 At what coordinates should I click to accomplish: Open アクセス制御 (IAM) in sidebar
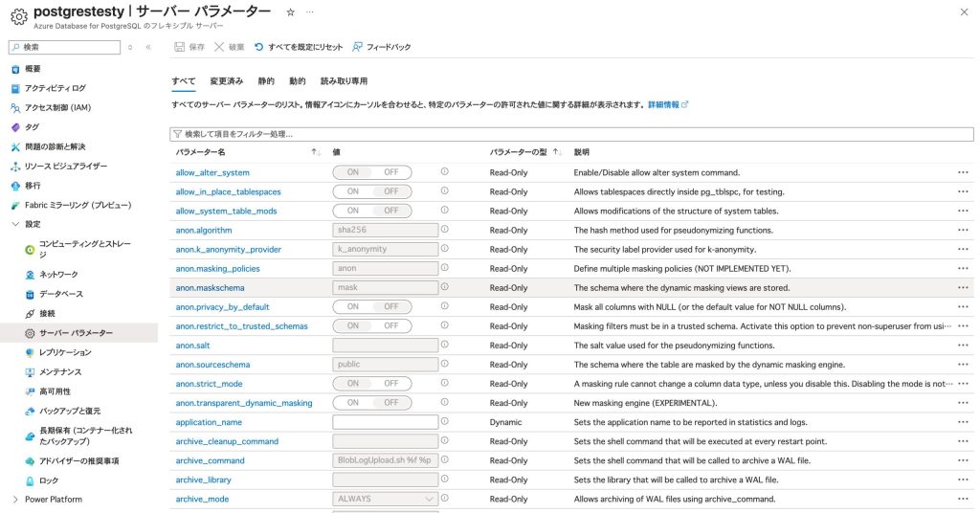pos(57,107)
